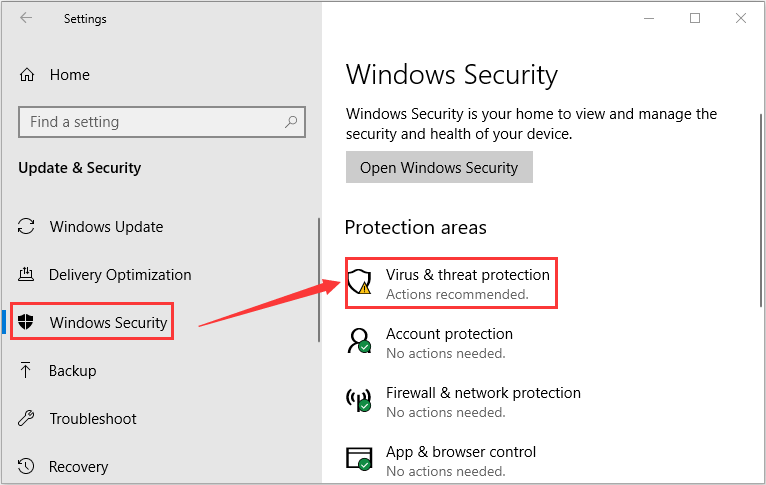Click the Home house icon

click(27, 75)
